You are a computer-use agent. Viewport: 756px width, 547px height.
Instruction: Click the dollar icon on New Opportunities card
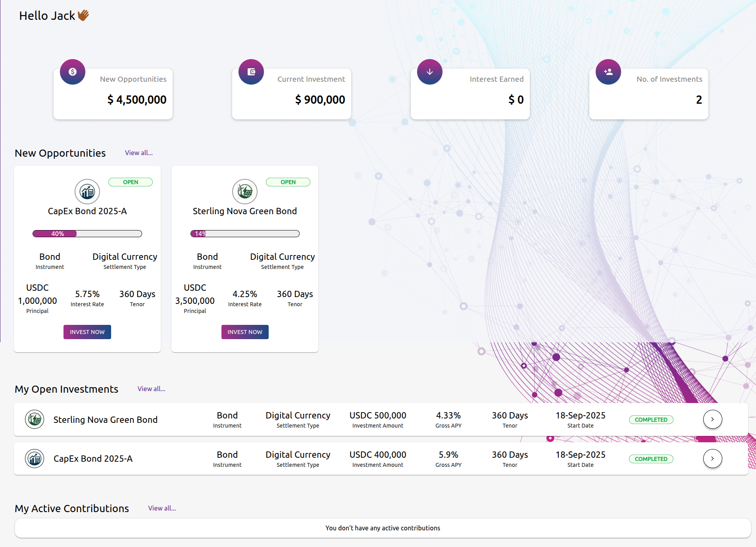click(73, 72)
